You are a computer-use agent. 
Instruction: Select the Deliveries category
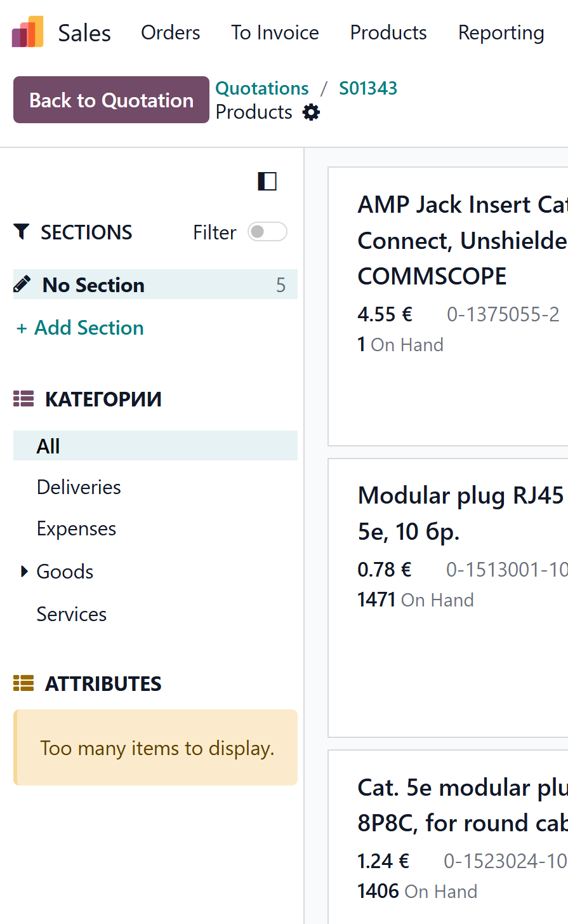(79, 487)
